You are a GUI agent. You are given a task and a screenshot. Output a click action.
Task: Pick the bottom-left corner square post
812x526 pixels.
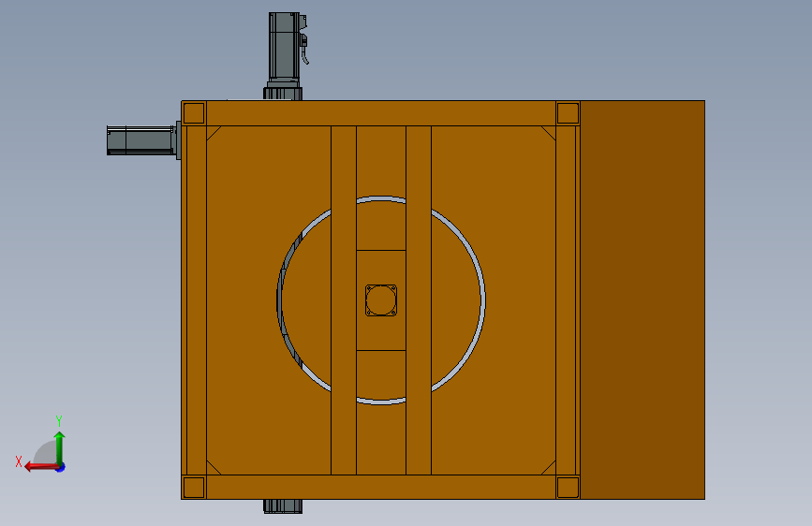tap(194, 488)
